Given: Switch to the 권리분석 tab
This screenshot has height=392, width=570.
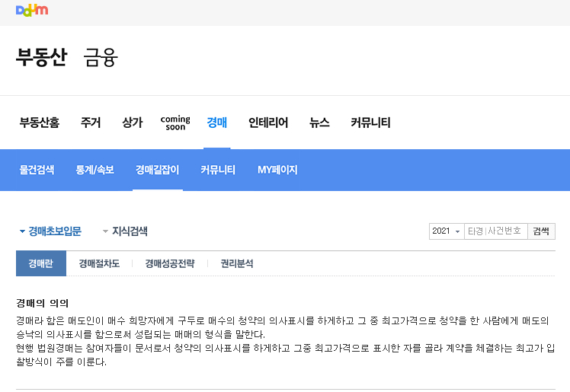Looking at the screenshot, I should [237, 263].
